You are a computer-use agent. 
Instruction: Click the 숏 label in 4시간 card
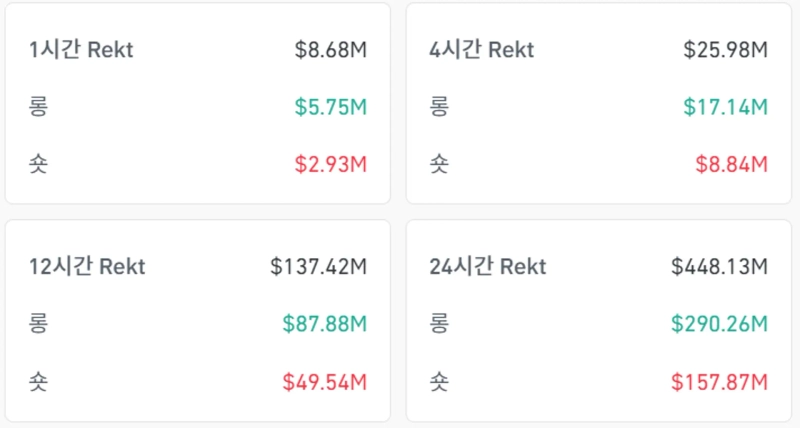tap(439, 164)
